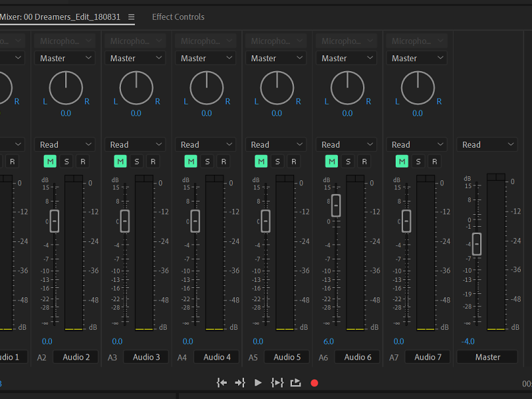
Task: Open the Audio 2 output Master dropdown
Action: (x=66, y=59)
